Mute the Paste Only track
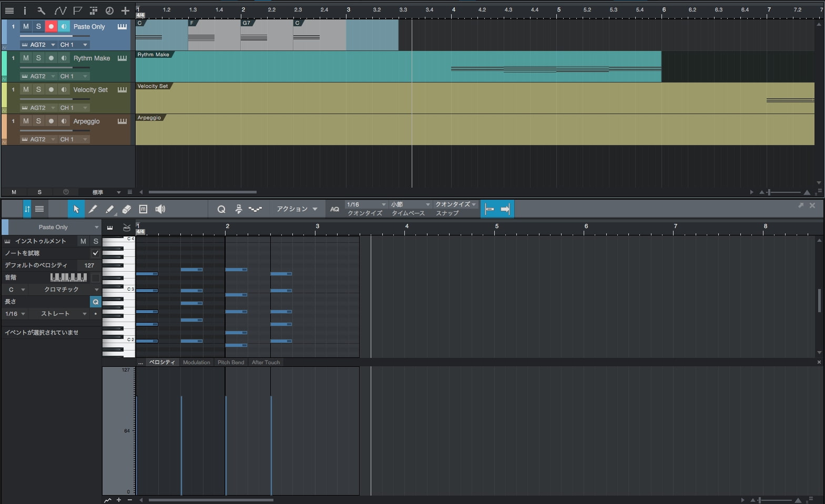This screenshot has height=504, width=825. [x=26, y=26]
